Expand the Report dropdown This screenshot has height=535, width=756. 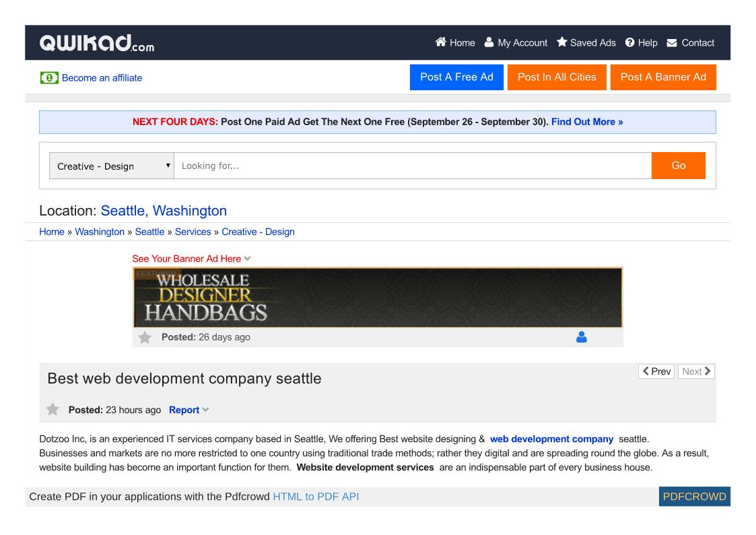[188, 410]
